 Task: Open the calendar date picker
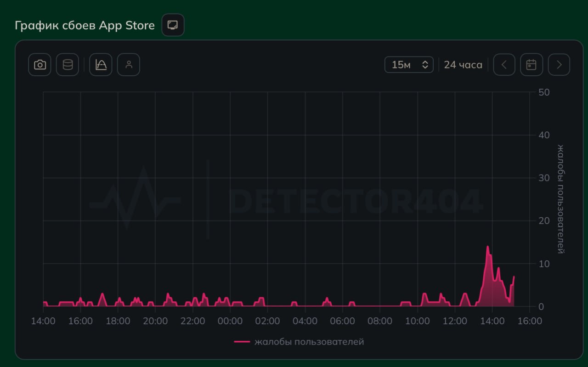click(x=531, y=65)
